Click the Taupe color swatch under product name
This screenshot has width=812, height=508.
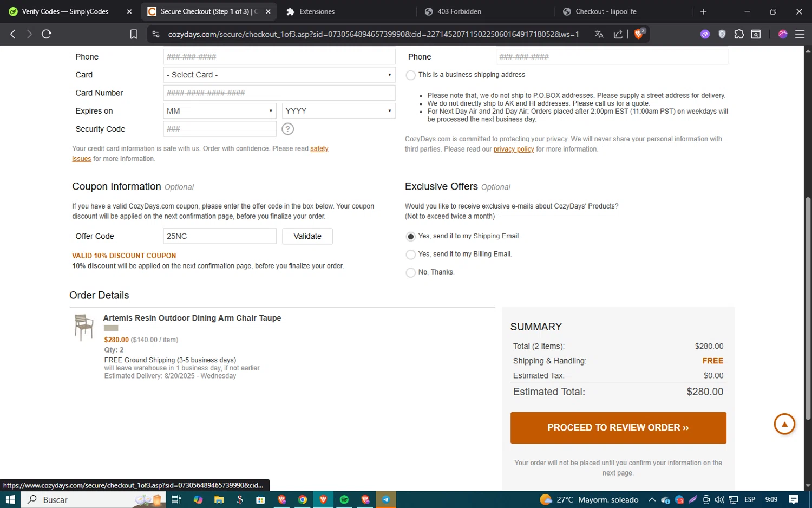tap(111, 328)
